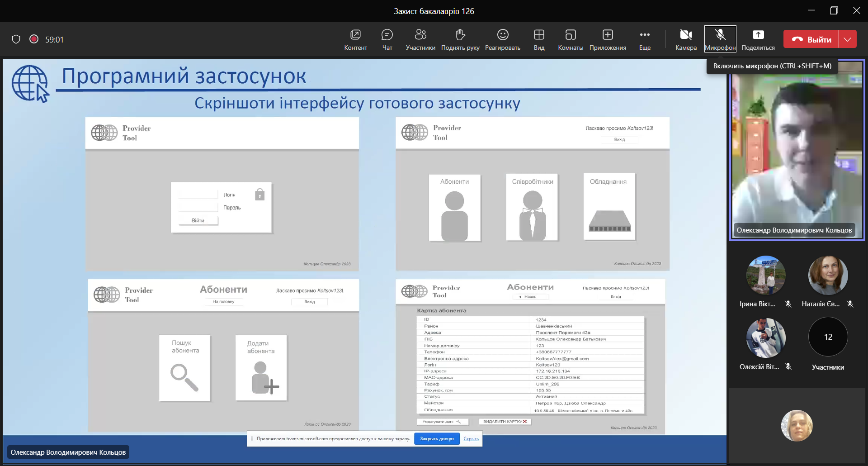The width and height of the screenshot is (868, 466).
Task: Click the Скрыть link
Action: (x=471, y=439)
